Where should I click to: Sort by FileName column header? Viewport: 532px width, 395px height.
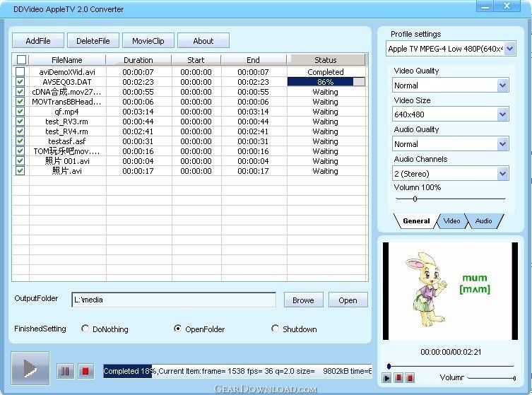[x=67, y=60]
